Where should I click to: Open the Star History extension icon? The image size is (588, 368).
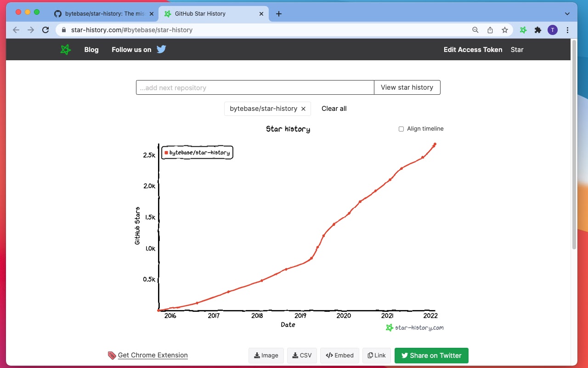(523, 30)
